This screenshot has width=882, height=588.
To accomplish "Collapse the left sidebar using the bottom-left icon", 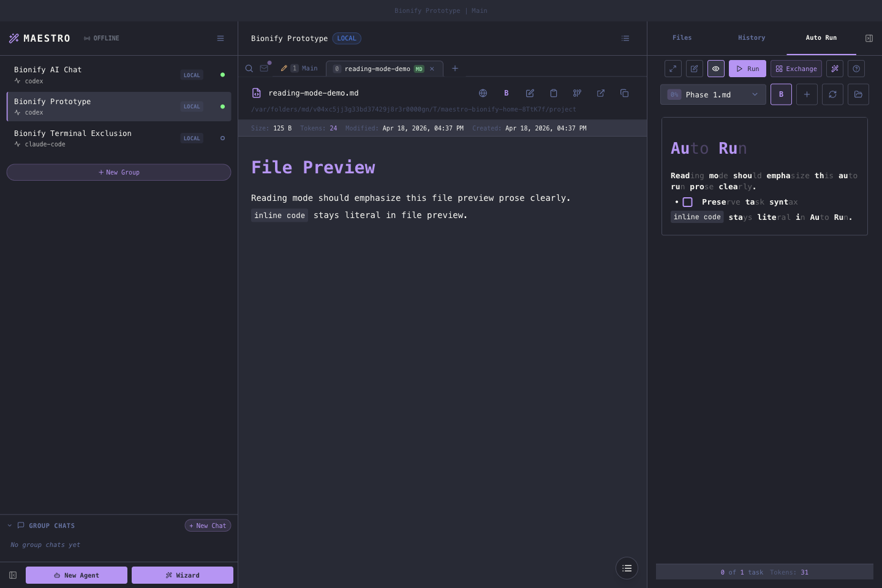I will tap(13, 575).
